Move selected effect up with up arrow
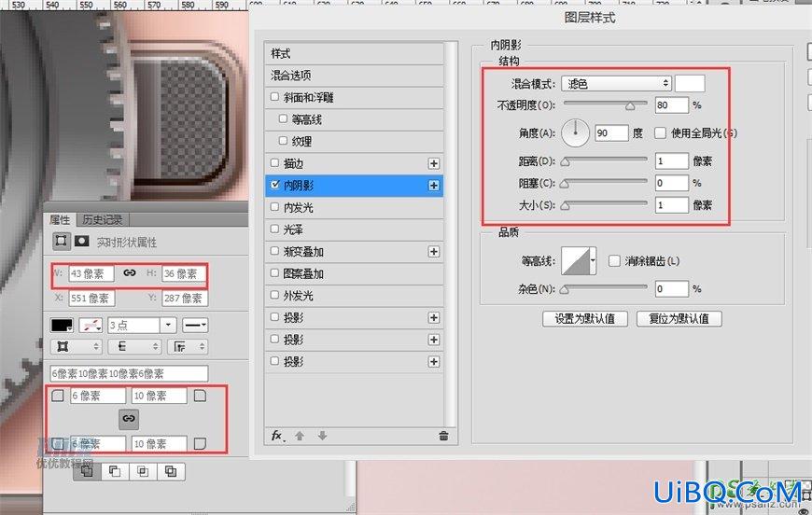This screenshot has height=515, width=812. coord(300,436)
